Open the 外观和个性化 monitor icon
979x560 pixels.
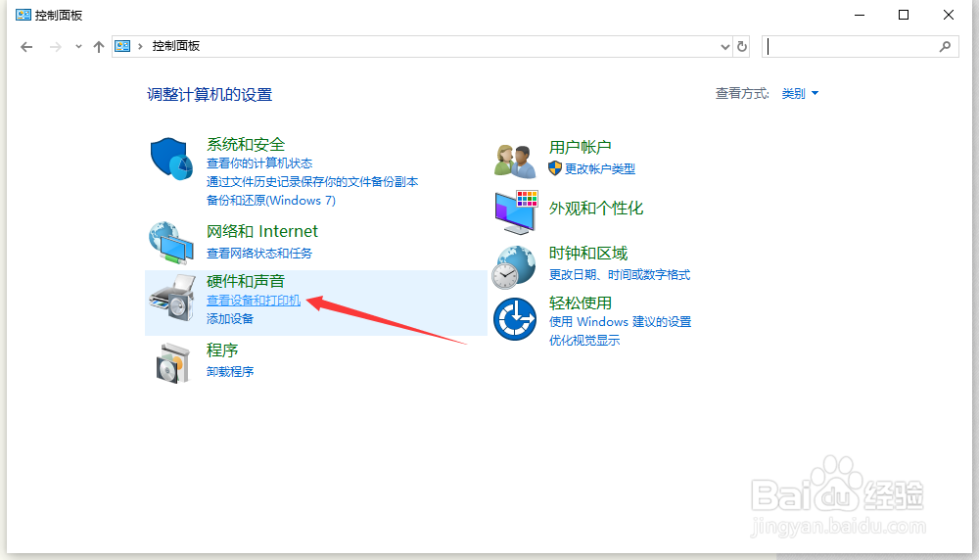(516, 212)
